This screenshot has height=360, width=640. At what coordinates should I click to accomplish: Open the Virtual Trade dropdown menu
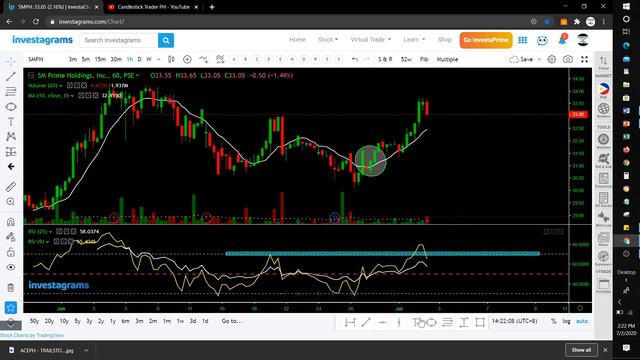pyautogui.click(x=371, y=40)
